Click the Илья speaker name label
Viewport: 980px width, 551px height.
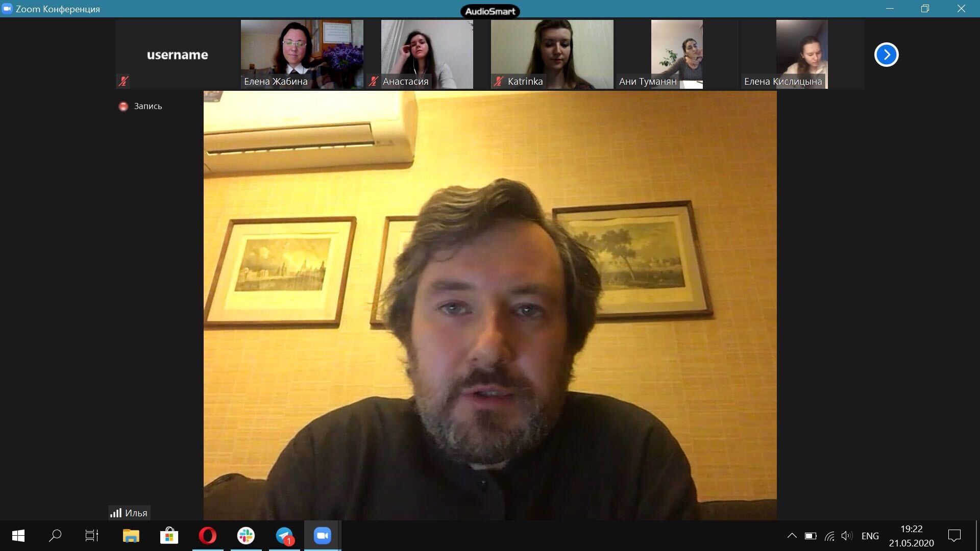click(136, 513)
